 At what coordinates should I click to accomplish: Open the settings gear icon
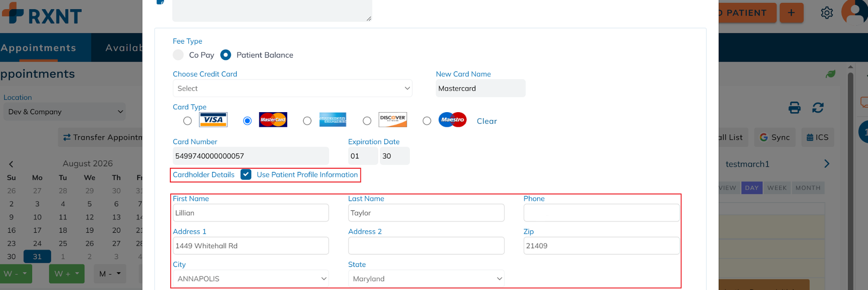tap(827, 13)
